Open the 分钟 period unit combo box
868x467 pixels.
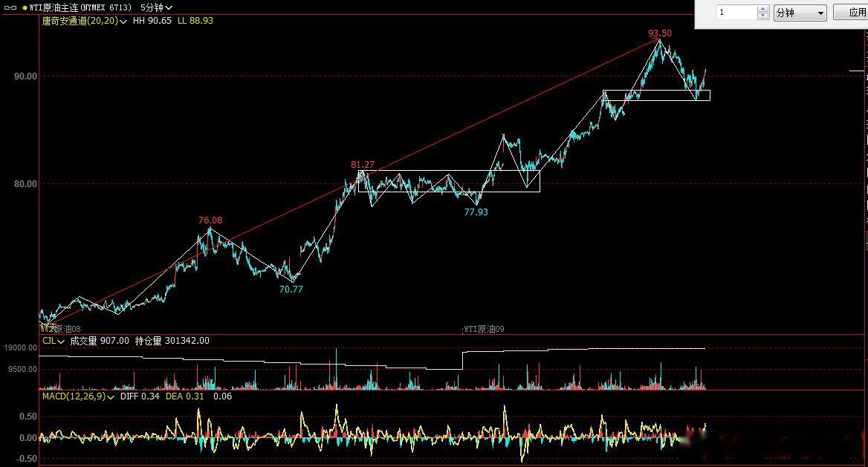(x=800, y=13)
